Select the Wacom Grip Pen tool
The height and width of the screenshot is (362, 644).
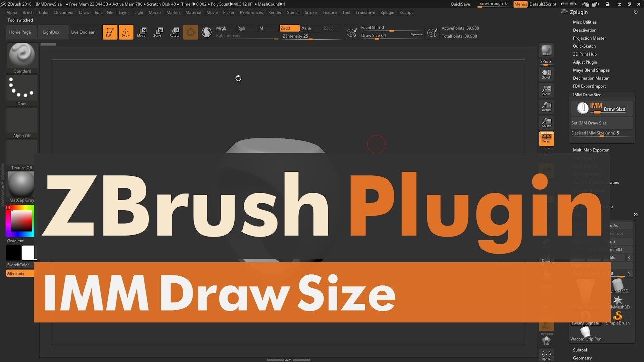coord(585,333)
